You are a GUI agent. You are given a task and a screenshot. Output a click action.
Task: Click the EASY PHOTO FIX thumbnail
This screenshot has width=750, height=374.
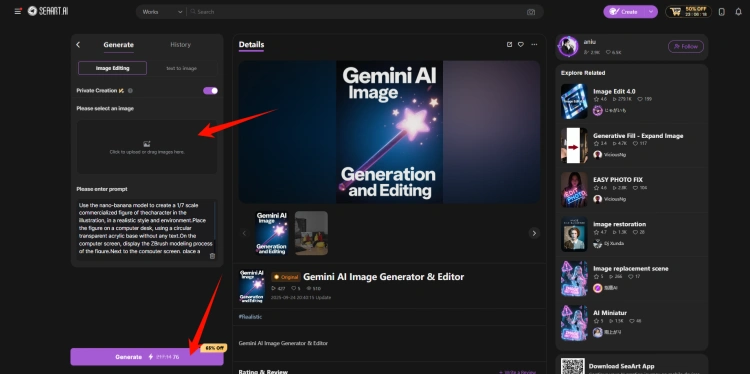click(x=574, y=190)
